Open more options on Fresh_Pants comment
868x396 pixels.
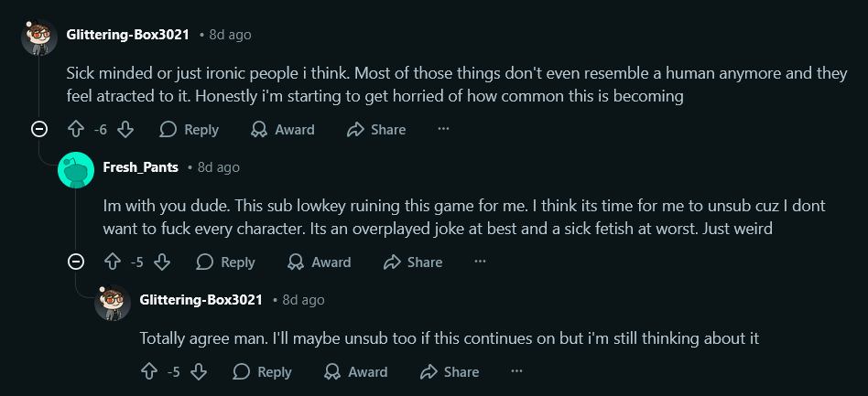coord(480,262)
